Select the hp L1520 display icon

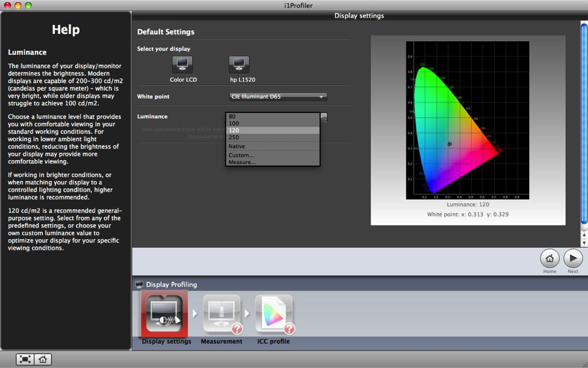pos(239,65)
